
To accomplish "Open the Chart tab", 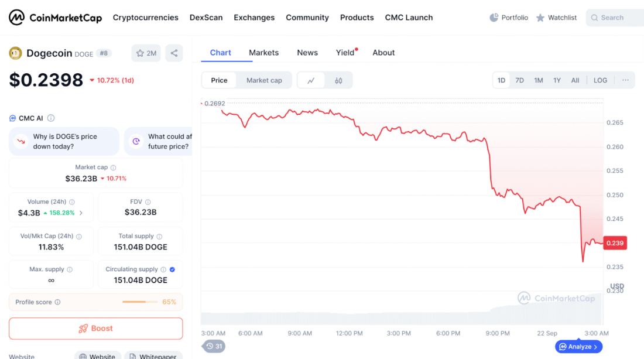I will coord(221,53).
